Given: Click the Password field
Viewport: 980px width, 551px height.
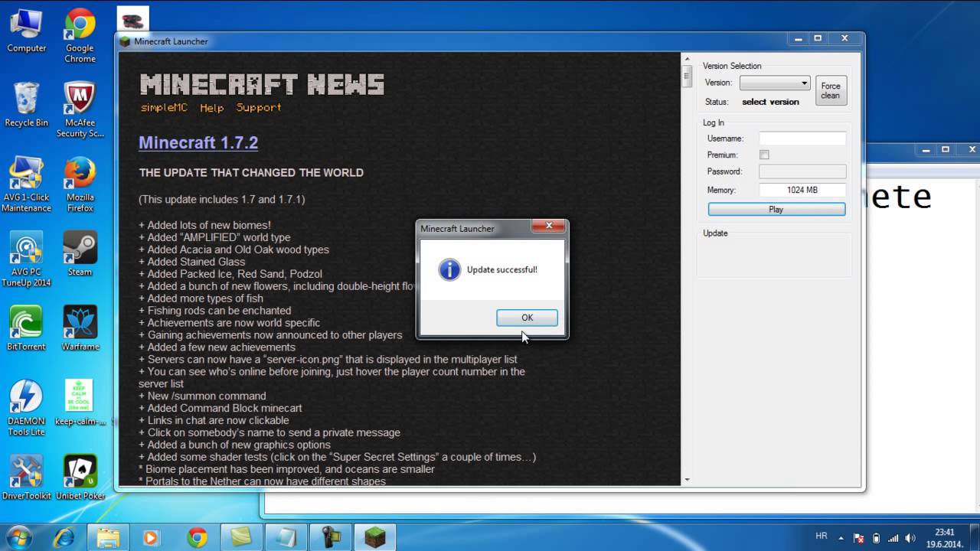Looking at the screenshot, I should [802, 171].
